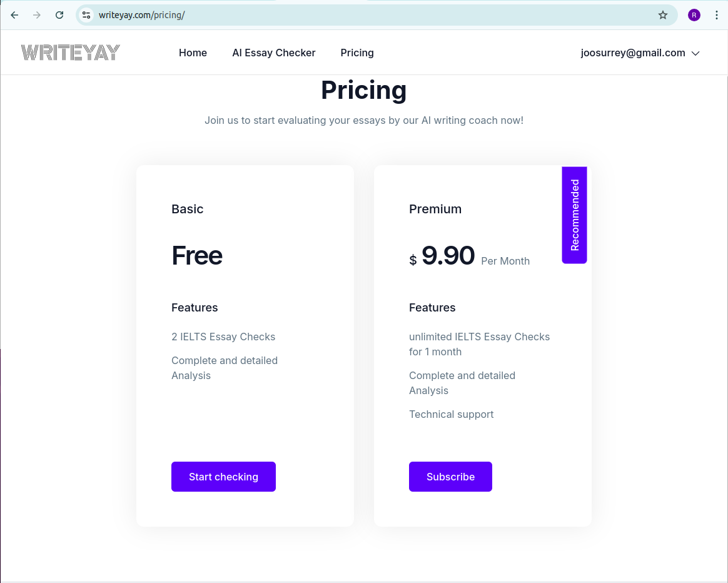Click the browser back arrow
Viewport: 728px width, 583px height.
pyautogui.click(x=15, y=15)
